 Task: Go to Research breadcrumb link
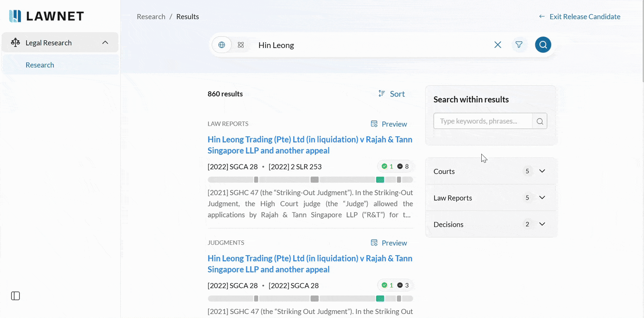pos(151,17)
